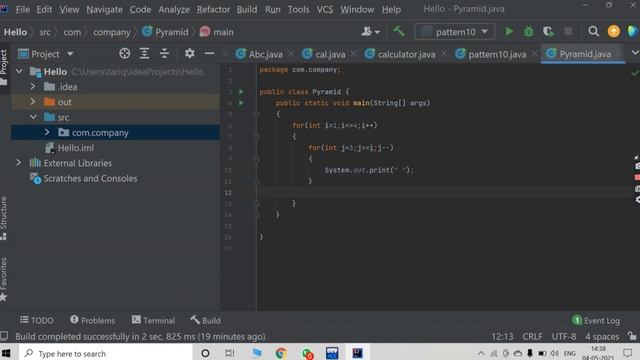Image resolution: width=640 pixels, height=360 pixels.
Task: Toggle the Project side tool window
Action: 4,67
